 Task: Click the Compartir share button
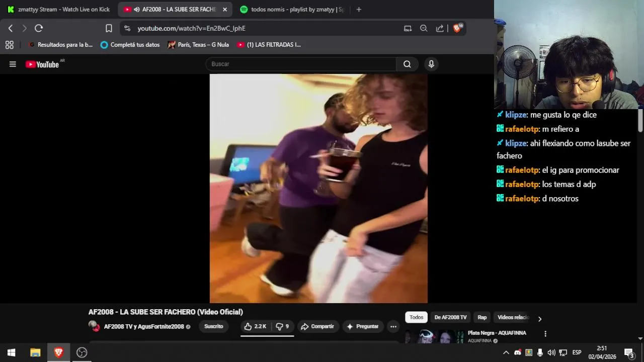point(317,326)
